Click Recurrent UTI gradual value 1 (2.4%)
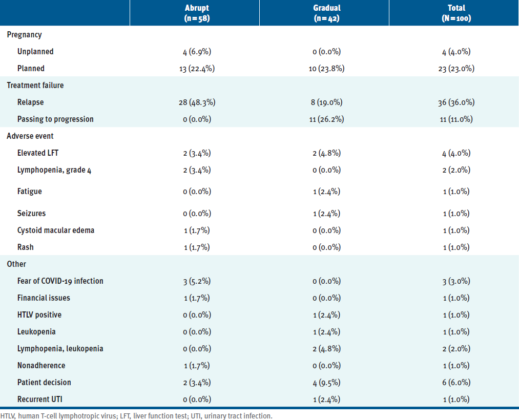519x420 pixels. pyautogui.click(x=327, y=400)
